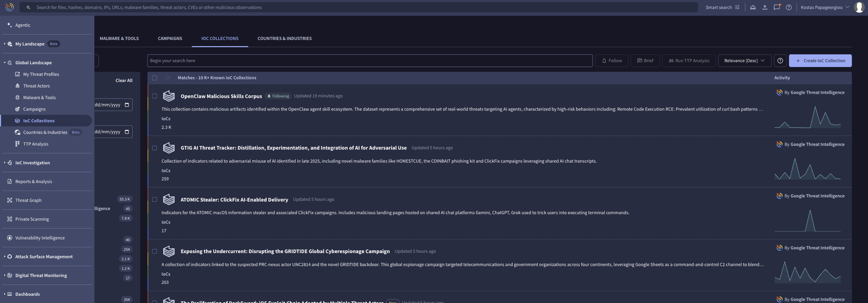Screen dimensions: 868x303
Task: Open Agentic in the sidebar
Action: 23,25
